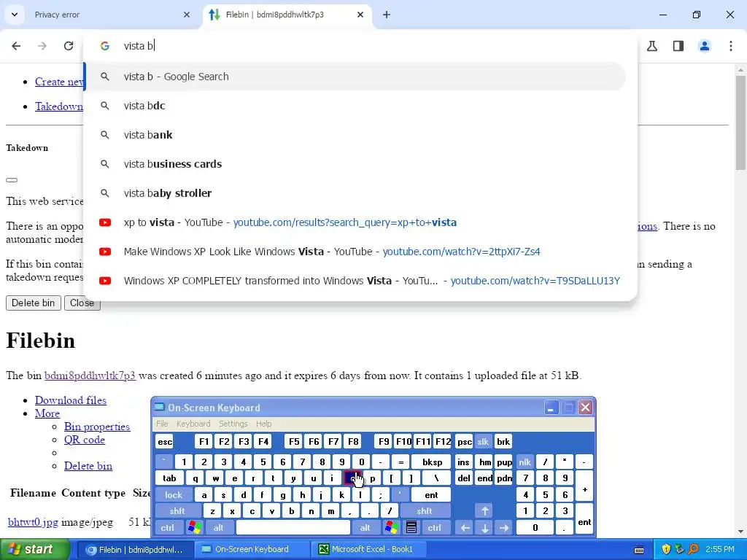747x560 pixels.
Task: Click the Delete bin button
Action: click(x=34, y=303)
